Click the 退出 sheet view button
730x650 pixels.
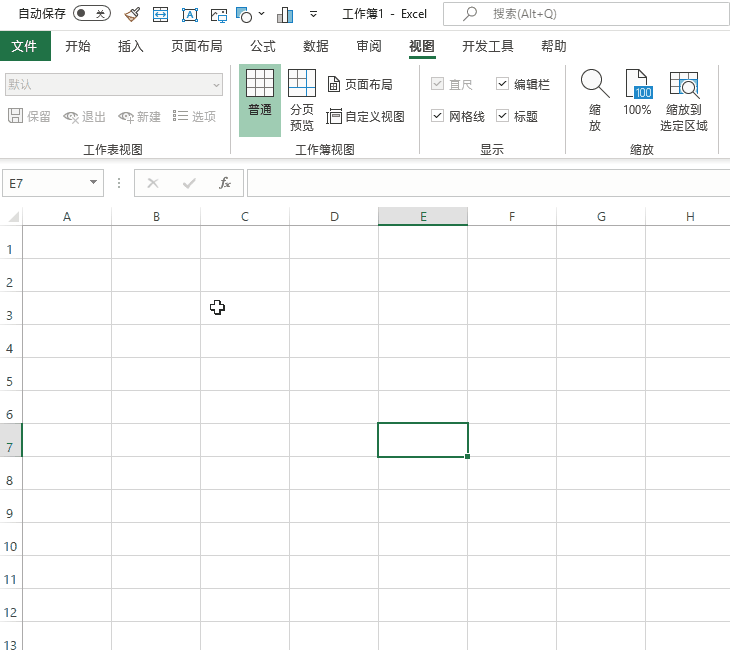(85, 116)
